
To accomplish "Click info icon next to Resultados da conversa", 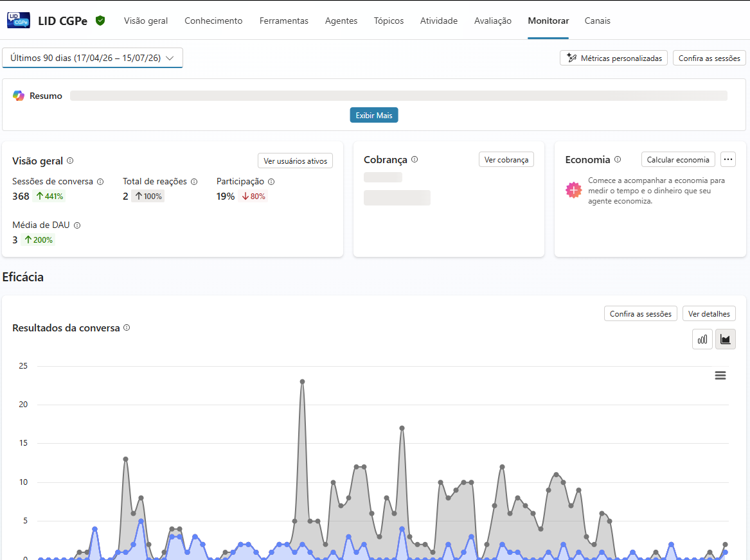I will pos(127,328).
